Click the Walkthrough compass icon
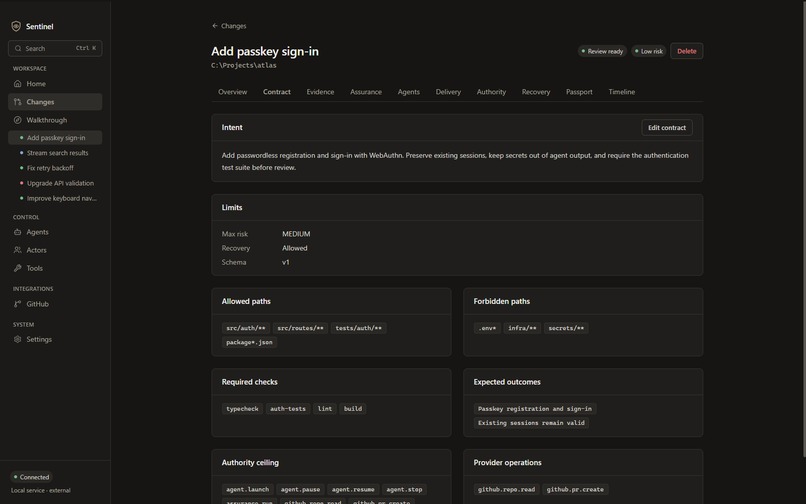This screenshot has height=504, width=806. (x=17, y=120)
